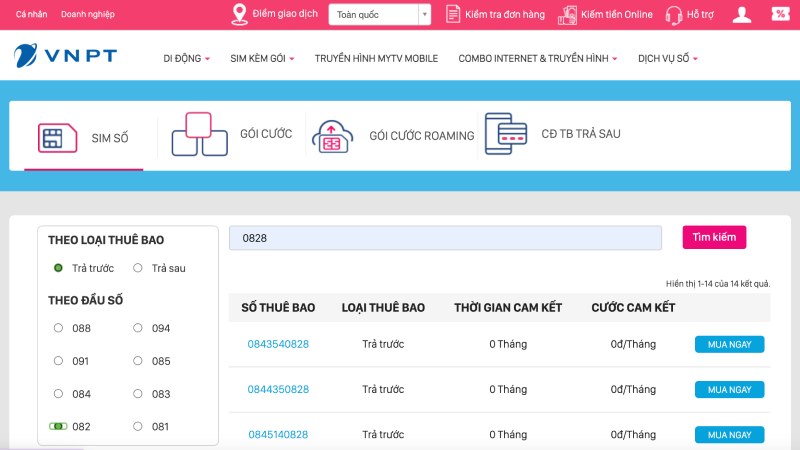The width and height of the screenshot is (800, 450).
Task: Choose the 088 prefix radio option
Action: [x=58, y=328]
